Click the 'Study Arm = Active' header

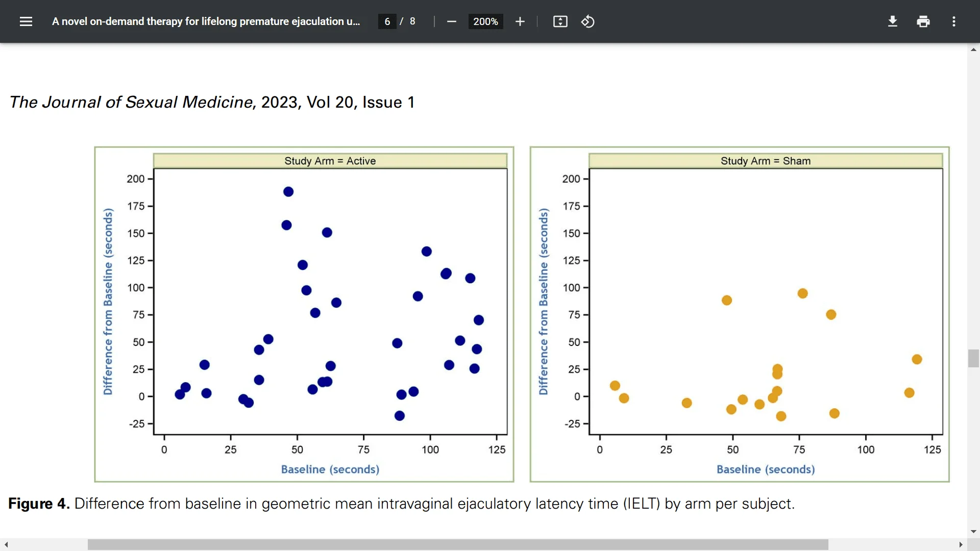click(x=330, y=161)
